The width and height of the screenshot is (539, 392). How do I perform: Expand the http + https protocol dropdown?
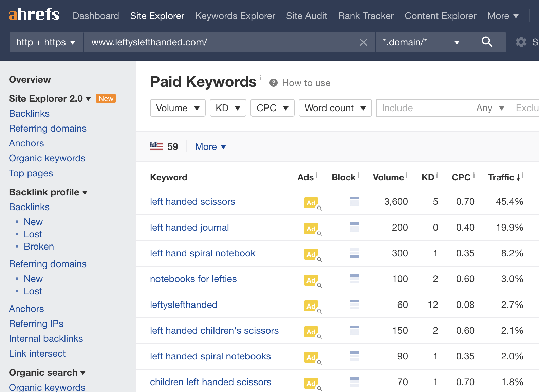tap(46, 42)
